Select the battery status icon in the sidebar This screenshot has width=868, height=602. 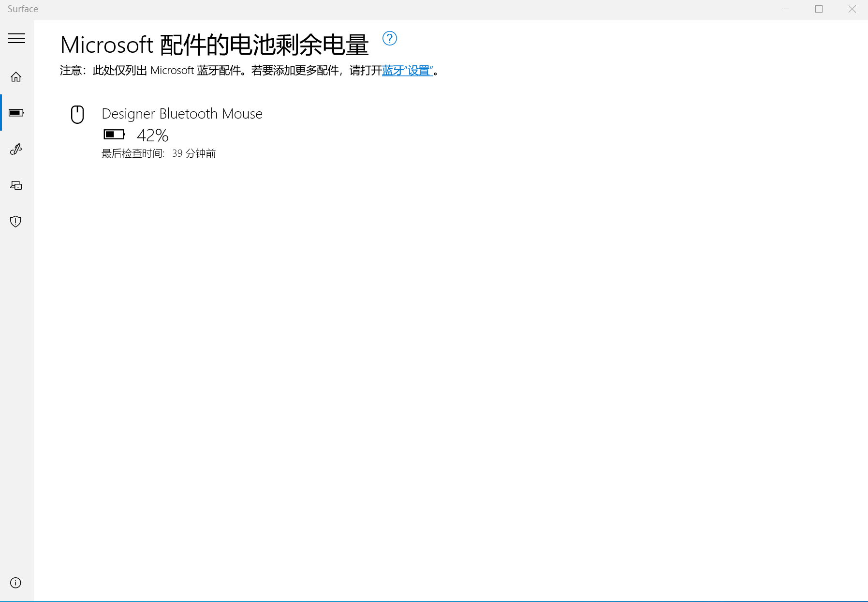pos(16,112)
